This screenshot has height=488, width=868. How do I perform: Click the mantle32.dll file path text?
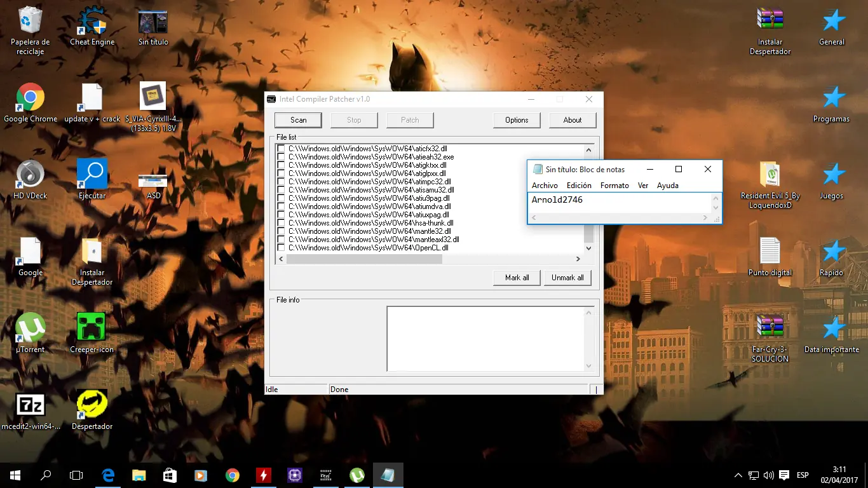click(x=370, y=231)
